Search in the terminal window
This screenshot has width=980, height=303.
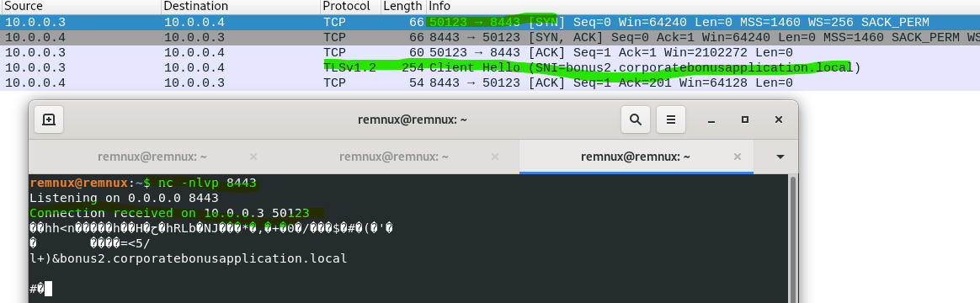[636, 120]
